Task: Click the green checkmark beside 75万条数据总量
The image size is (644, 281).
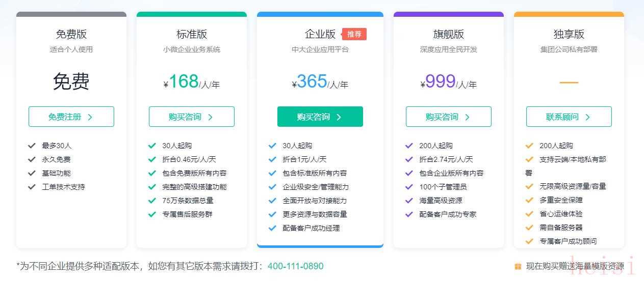Action: coord(152,201)
